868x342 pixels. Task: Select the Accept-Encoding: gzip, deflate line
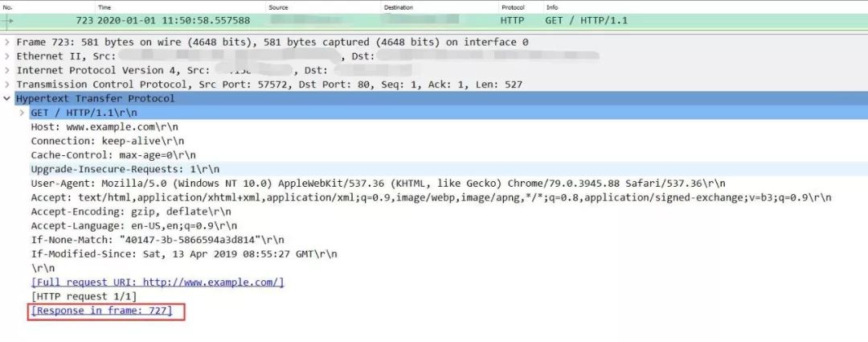click(x=131, y=212)
